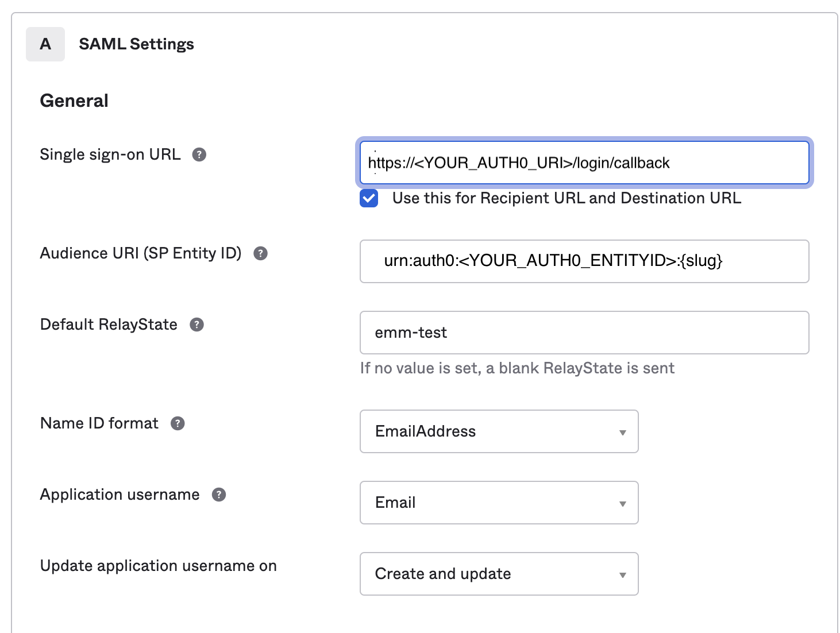Open the Name ID format dropdown
The height and width of the screenshot is (633, 840).
[499, 432]
